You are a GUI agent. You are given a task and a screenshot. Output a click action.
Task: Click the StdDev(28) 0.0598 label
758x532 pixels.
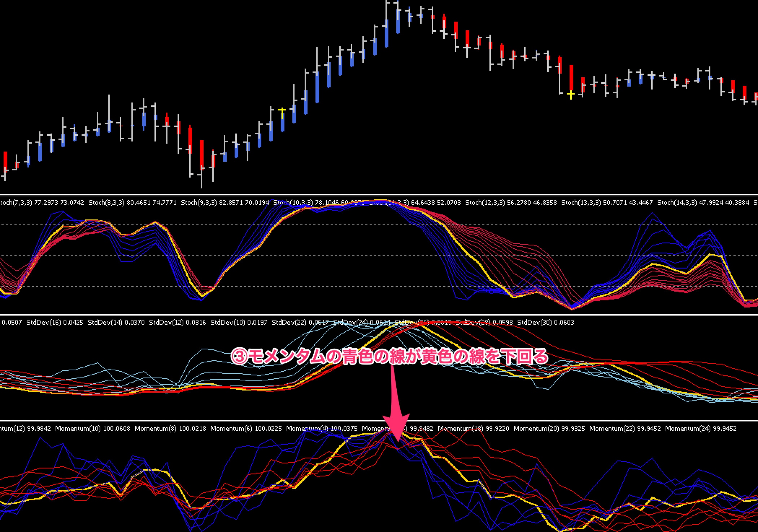484,322
